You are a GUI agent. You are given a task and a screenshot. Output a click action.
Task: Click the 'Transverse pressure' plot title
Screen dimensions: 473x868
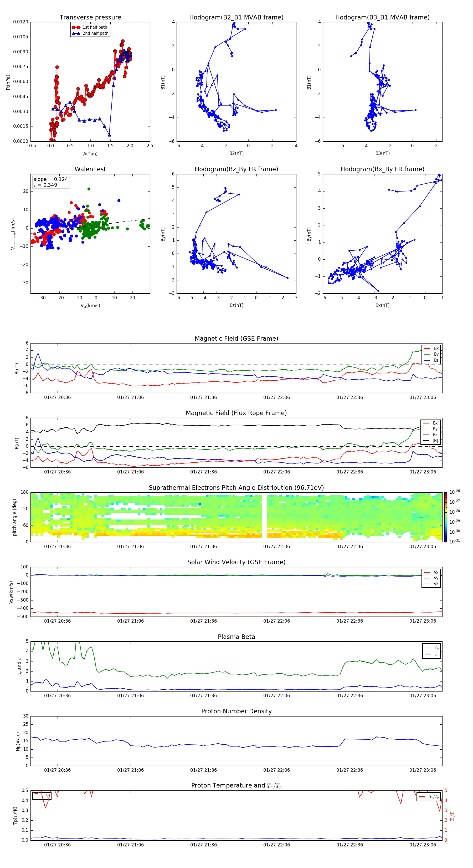click(x=90, y=18)
